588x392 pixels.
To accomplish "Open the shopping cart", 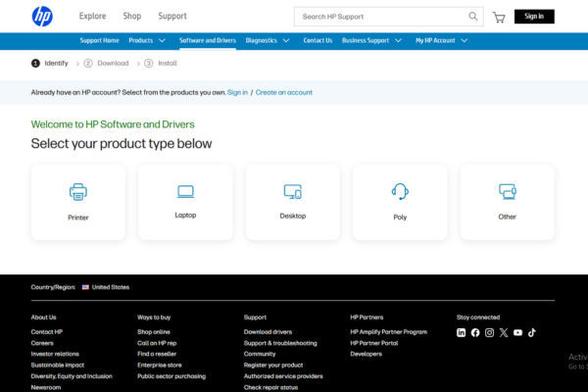I will click(x=499, y=18).
